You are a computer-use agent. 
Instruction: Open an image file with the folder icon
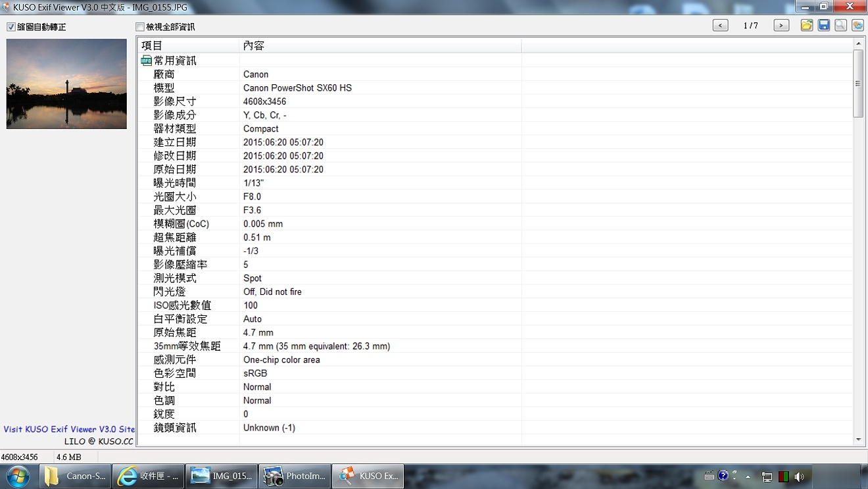[807, 26]
